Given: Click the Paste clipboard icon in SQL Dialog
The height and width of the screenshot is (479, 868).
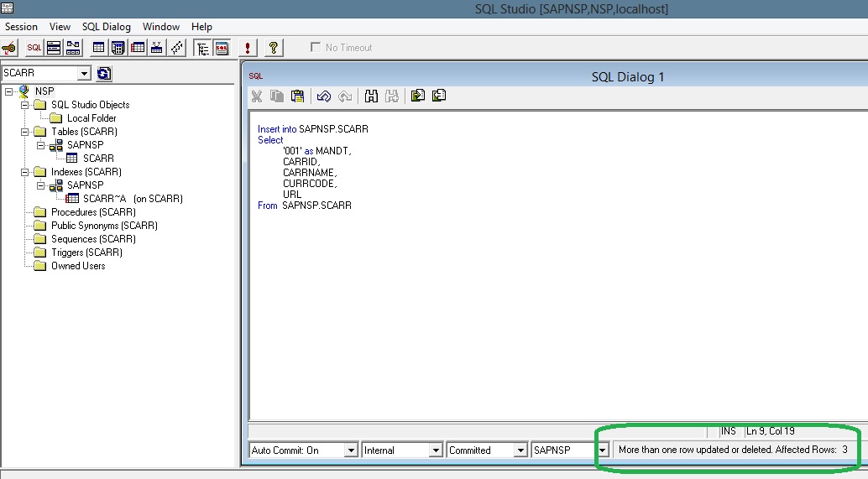Looking at the screenshot, I should (x=296, y=96).
